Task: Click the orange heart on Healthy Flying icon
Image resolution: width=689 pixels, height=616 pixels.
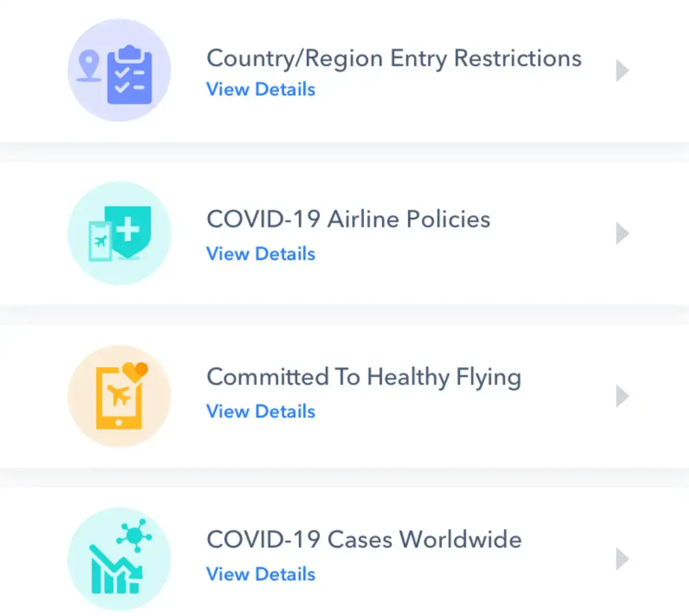Action: pos(135,371)
